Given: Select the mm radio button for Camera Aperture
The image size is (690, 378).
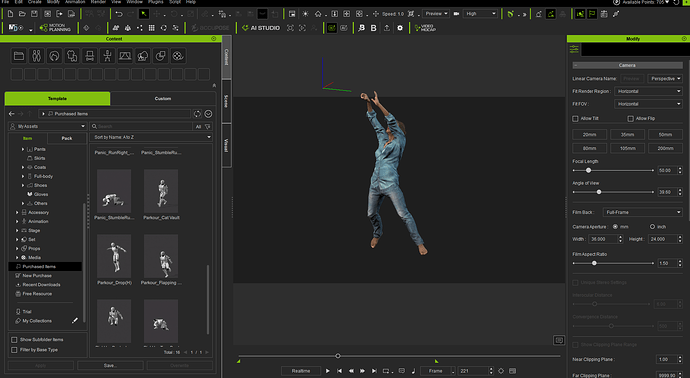Looking at the screenshot, I should point(615,227).
